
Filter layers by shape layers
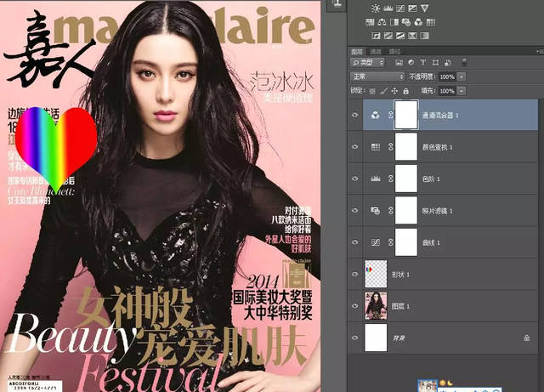pyautogui.click(x=435, y=62)
